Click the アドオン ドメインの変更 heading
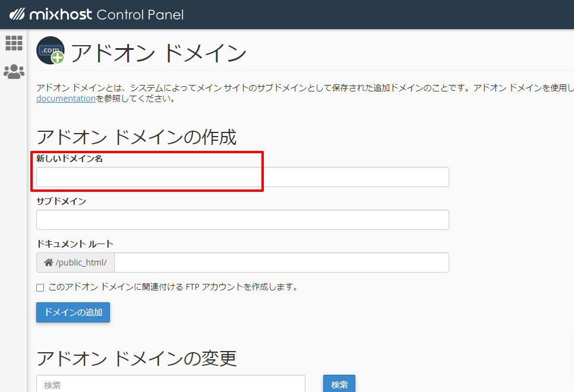This screenshot has width=574, height=392. click(137, 358)
